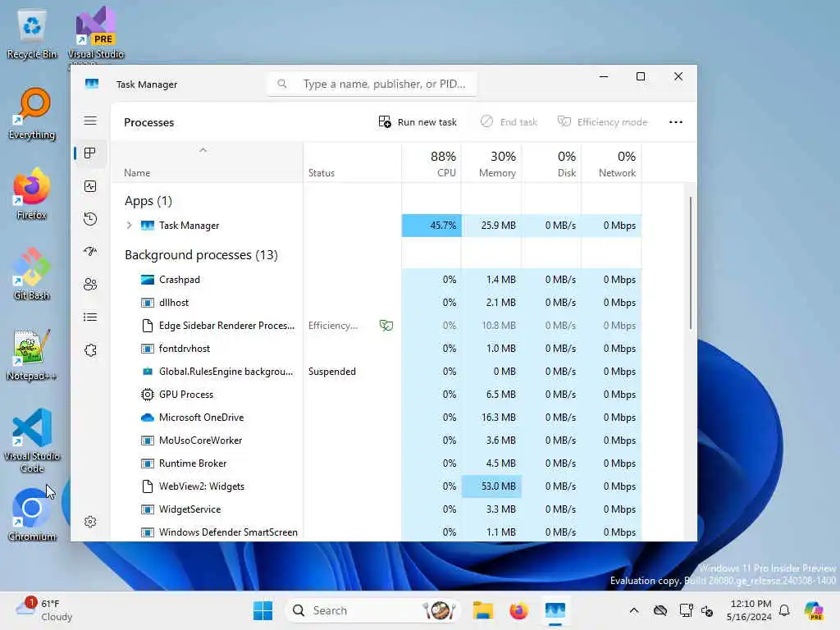Click the process list vertical scrollbar
Viewport: 840px width, 630px height.
pyautogui.click(x=691, y=262)
